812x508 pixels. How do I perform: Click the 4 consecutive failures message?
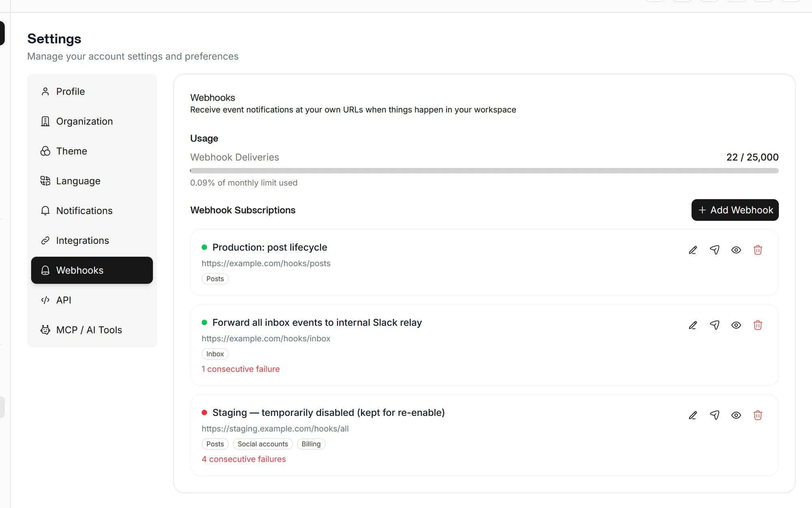coord(244,459)
